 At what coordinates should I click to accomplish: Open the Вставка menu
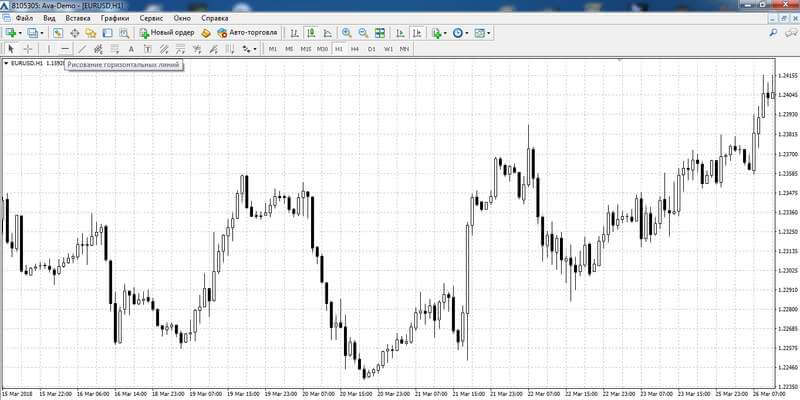78,18
